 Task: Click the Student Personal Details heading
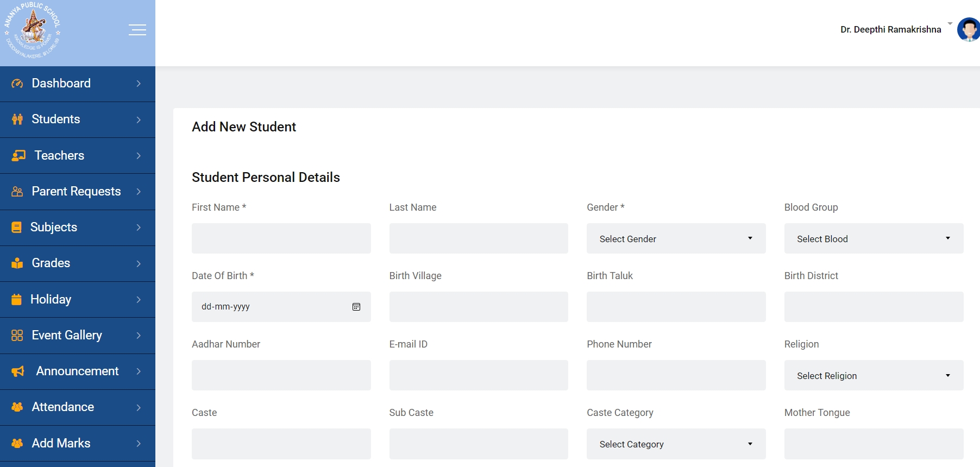[x=266, y=177]
